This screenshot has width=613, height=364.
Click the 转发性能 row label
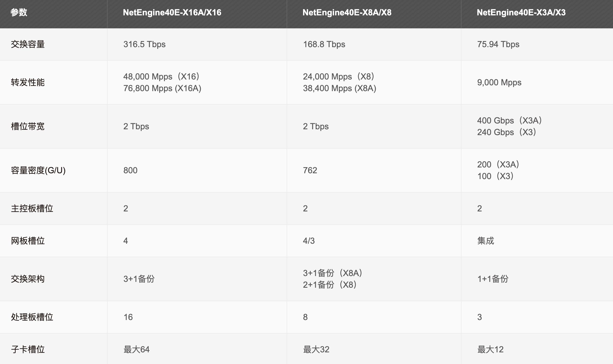[x=28, y=82]
